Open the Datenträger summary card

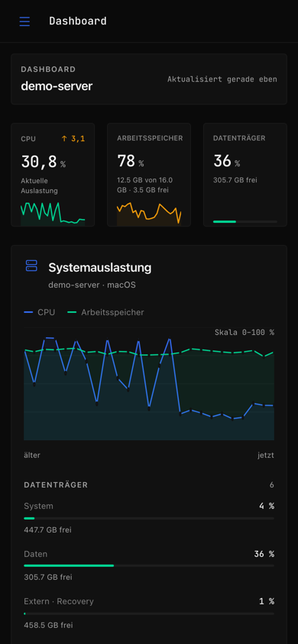pos(245,175)
